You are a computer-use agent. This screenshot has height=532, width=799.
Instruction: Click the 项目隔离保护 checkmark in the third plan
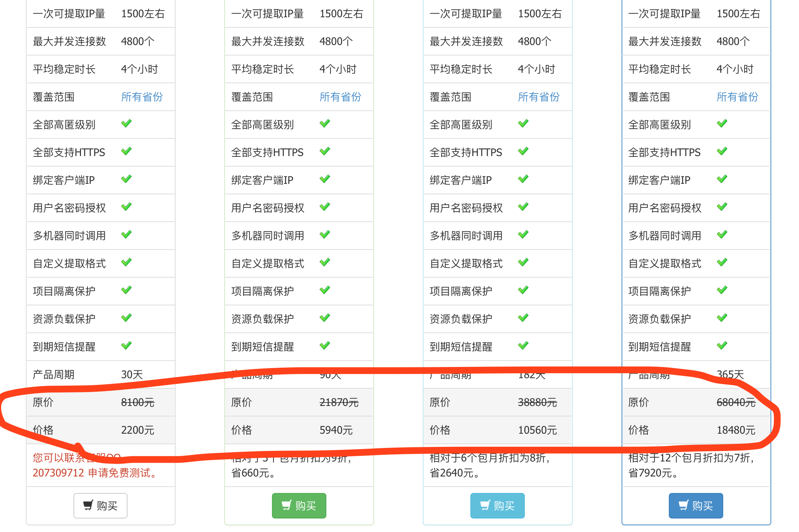(523, 290)
